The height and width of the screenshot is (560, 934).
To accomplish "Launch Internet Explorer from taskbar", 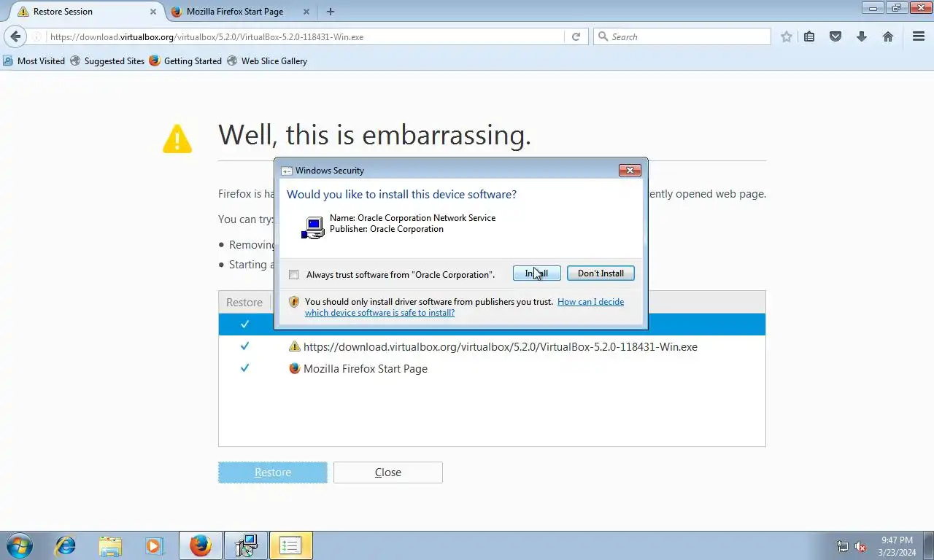I will (x=66, y=545).
